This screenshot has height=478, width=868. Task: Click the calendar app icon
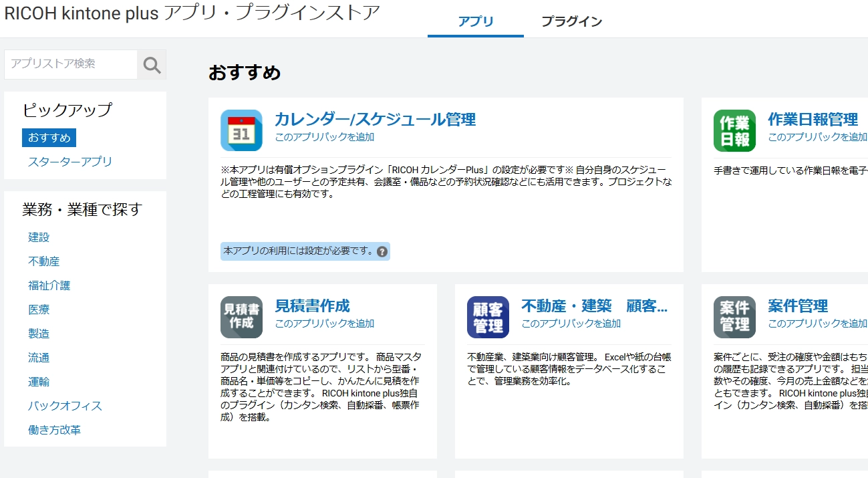(x=241, y=130)
